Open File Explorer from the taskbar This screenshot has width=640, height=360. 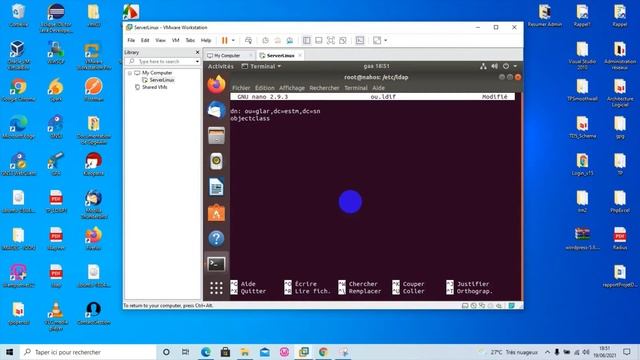(245, 352)
